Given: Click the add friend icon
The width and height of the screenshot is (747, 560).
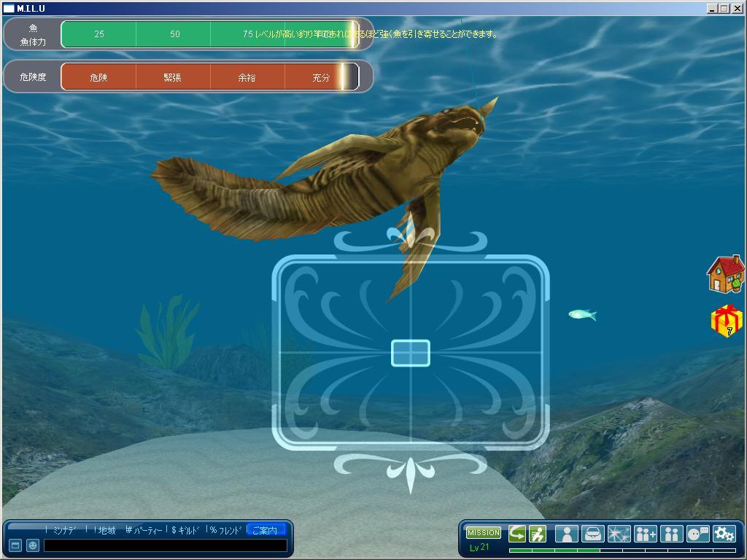Looking at the screenshot, I should point(646,534).
